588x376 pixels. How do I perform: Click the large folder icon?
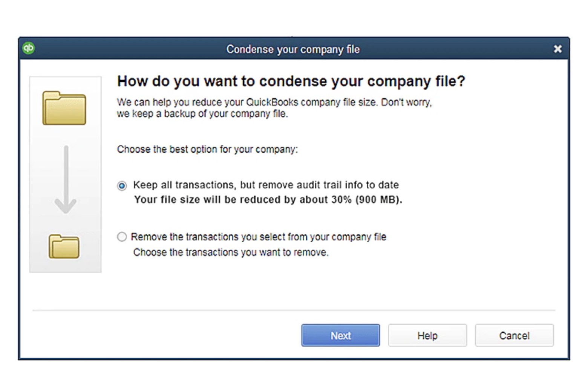(64, 108)
